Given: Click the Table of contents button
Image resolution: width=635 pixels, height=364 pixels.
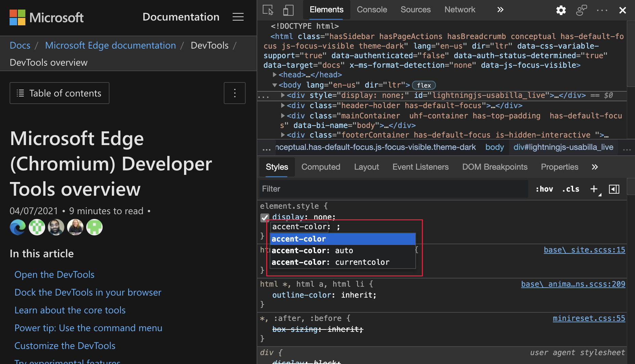Looking at the screenshot, I should (x=60, y=93).
